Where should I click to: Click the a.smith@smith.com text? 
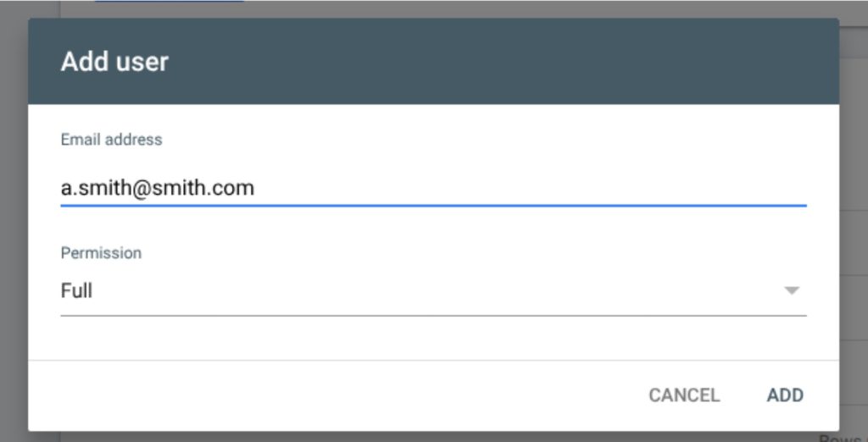coord(157,188)
